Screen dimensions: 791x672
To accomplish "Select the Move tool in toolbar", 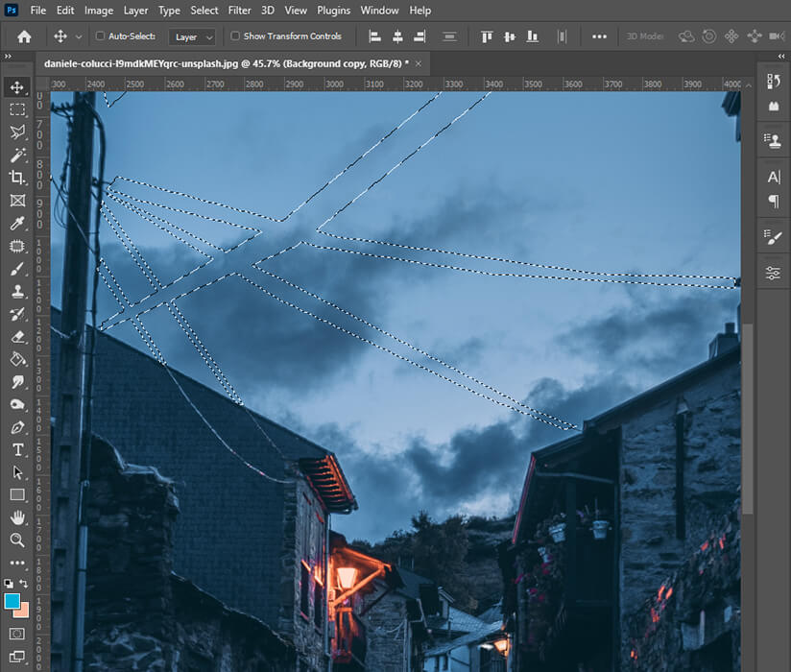I will [x=17, y=86].
